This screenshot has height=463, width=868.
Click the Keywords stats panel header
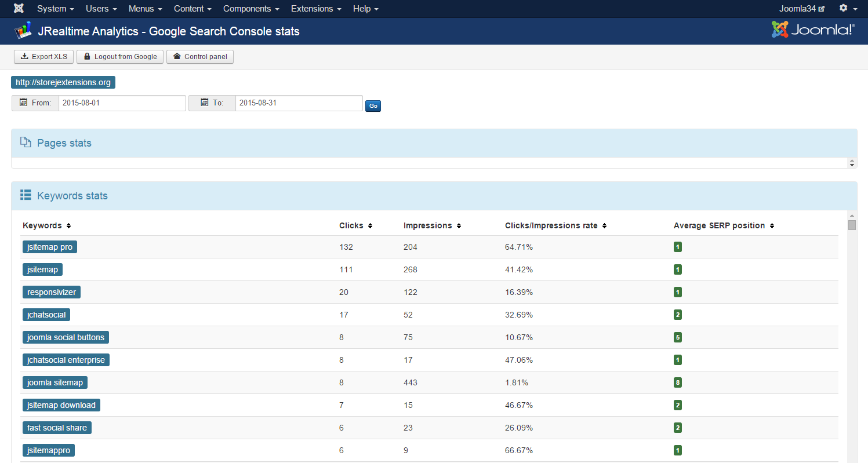click(434, 196)
